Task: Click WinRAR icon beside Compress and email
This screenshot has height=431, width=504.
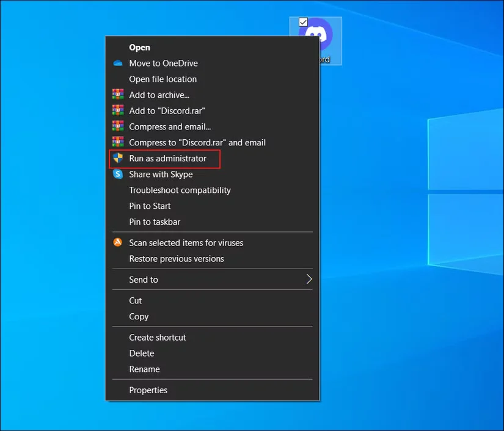Action: coord(118,126)
